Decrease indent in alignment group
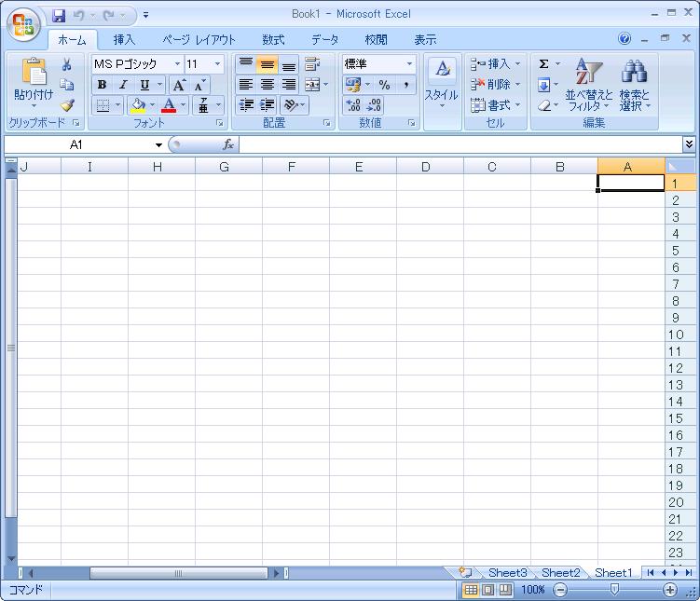This screenshot has width=700, height=601. (246, 105)
